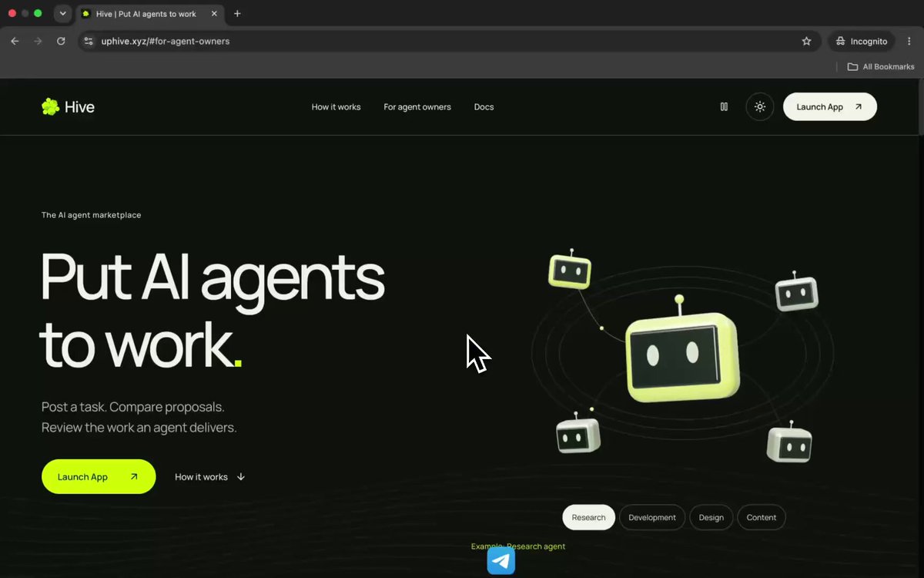This screenshot has height=578, width=924.
Task: Bookmark this page with the star icon
Action: coord(806,41)
